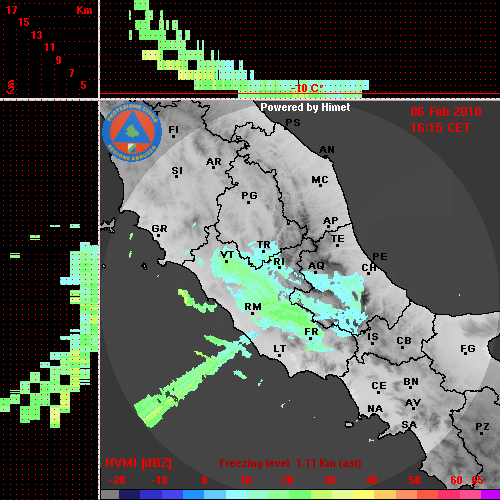Click the -20 value on dBZ scale
Viewport: 500px width, 500px height.
click(x=117, y=480)
